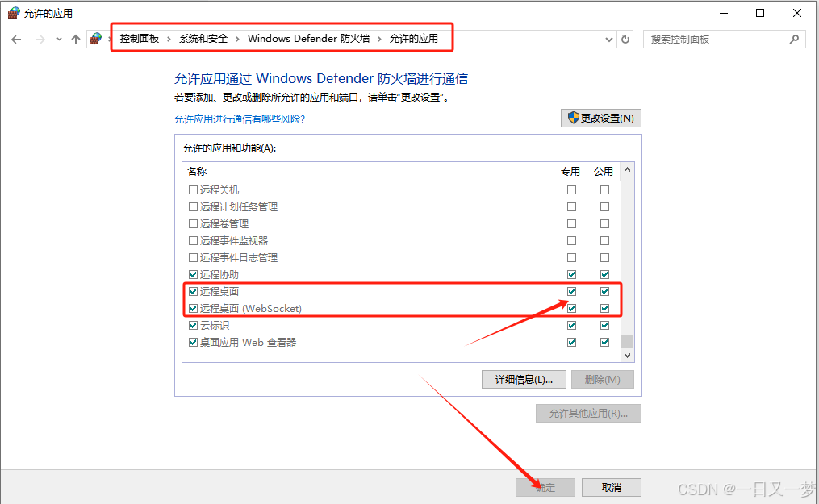
Task: Click the firewall icon in the window title bar
Action: click(x=14, y=13)
